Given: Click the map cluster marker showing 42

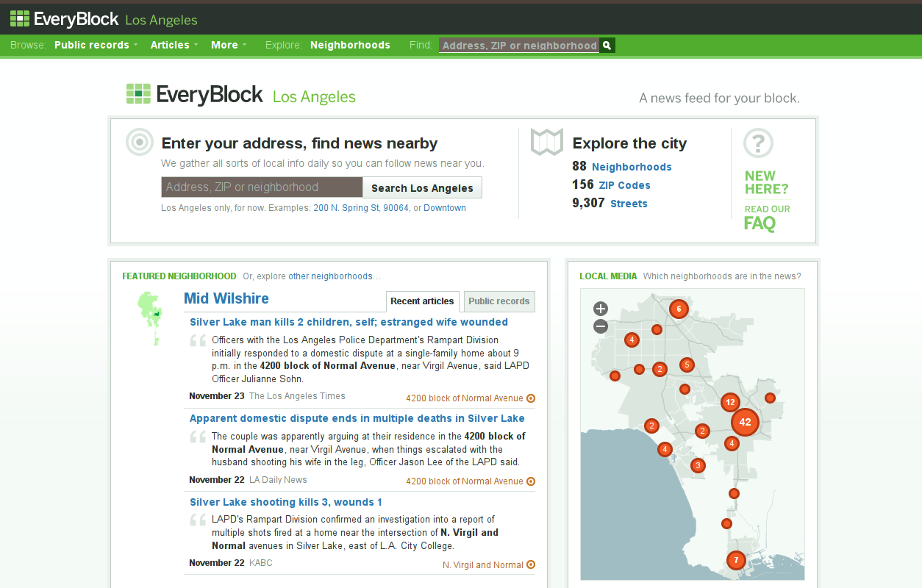Looking at the screenshot, I should click(745, 422).
